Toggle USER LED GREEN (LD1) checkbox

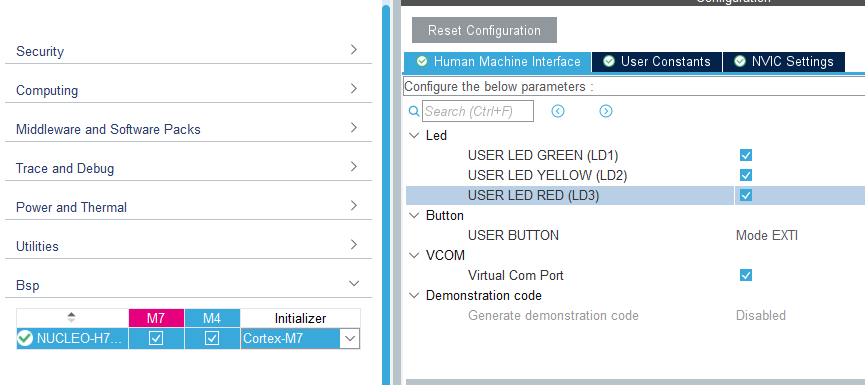tap(746, 155)
